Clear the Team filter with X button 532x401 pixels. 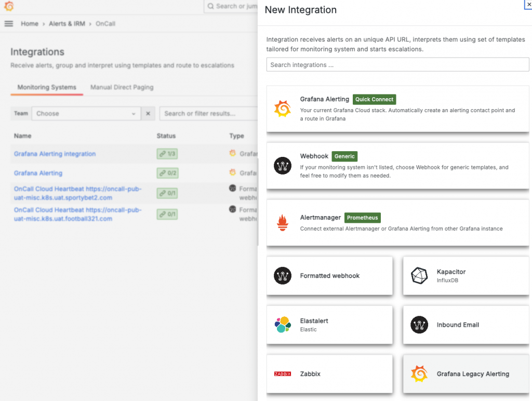pos(148,113)
